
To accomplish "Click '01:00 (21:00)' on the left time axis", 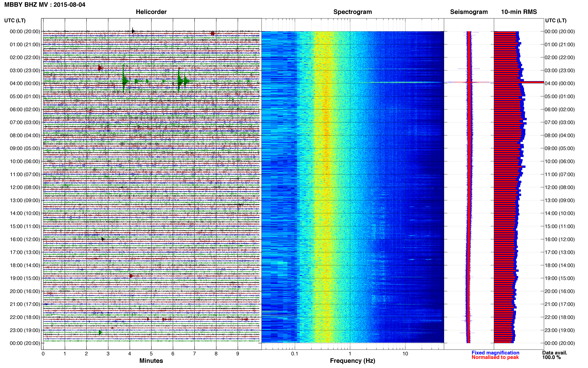I will click(25, 45).
